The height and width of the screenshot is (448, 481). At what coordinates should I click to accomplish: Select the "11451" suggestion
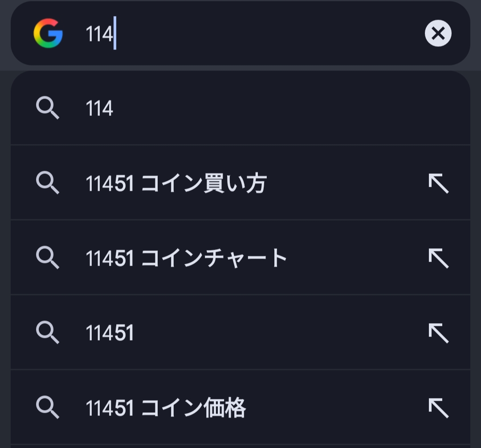click(x=110, y=333)
